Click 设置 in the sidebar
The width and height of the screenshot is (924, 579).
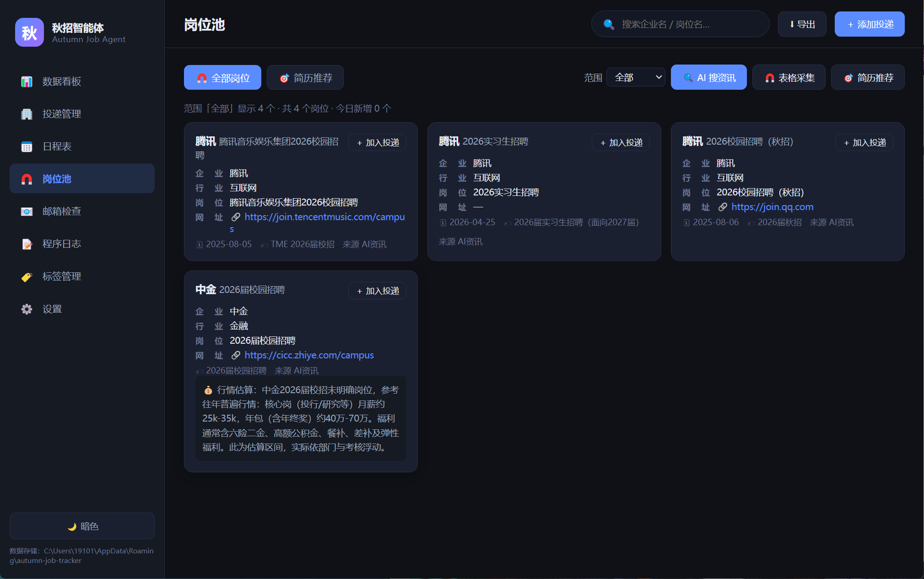tap(82, 309)
